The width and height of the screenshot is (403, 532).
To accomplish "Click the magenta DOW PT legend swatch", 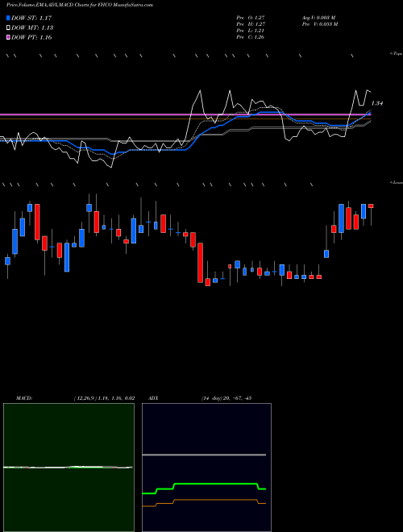I will pos(8,37).
